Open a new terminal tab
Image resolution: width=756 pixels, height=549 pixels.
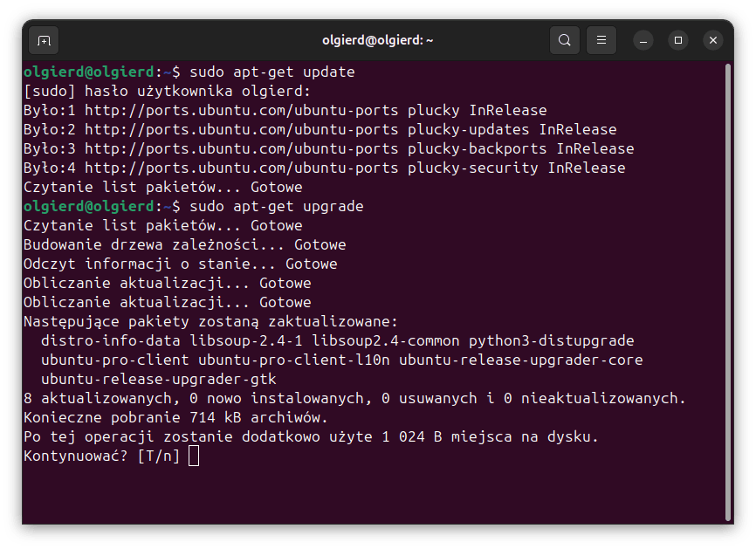[x=44, y=40]
